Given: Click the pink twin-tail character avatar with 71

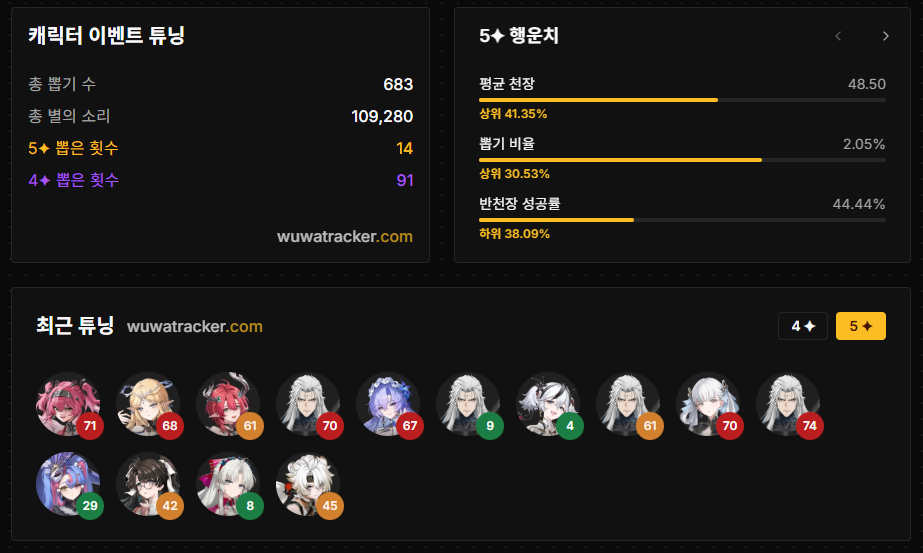Looking at the screenshot, I should [x=68, y=404].
